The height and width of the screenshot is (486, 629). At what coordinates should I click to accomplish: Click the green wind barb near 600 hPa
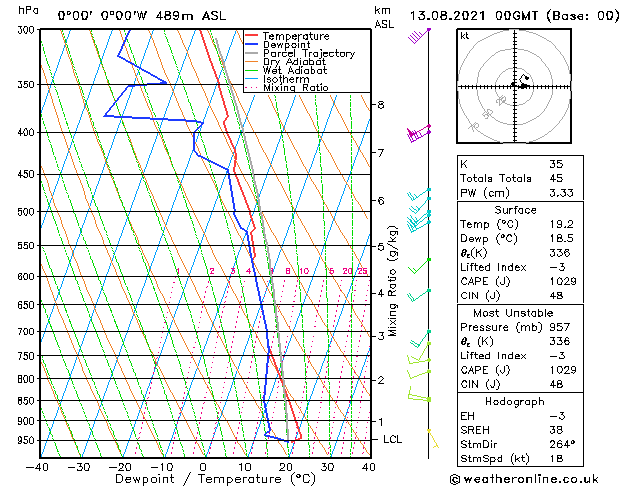pos(419,266)
